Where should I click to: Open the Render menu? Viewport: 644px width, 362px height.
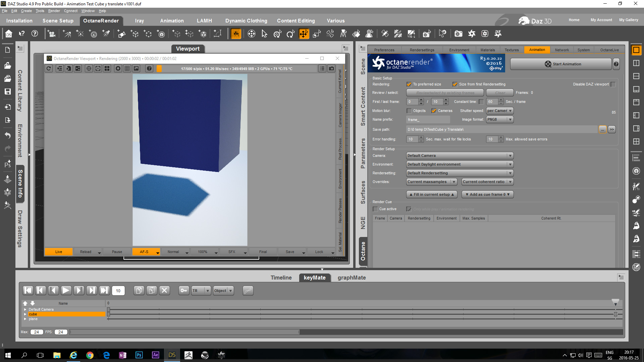click(x=54, y=11)
